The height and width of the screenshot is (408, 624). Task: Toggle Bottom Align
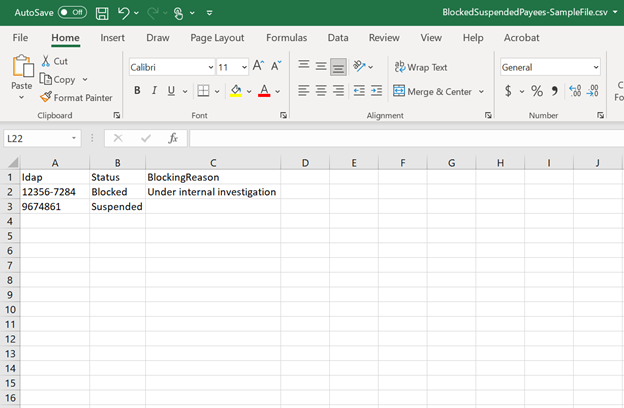pyautogui.click(x=338, y=66)
